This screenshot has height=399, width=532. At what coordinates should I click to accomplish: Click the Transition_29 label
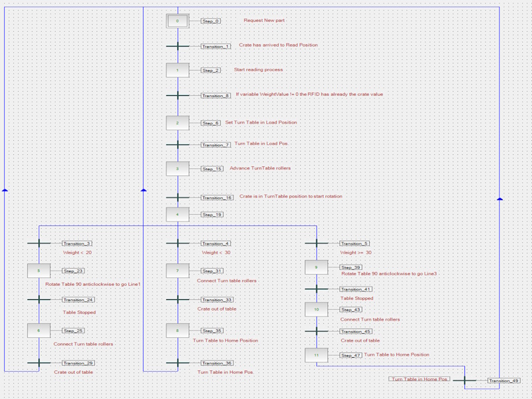point(78,363)
